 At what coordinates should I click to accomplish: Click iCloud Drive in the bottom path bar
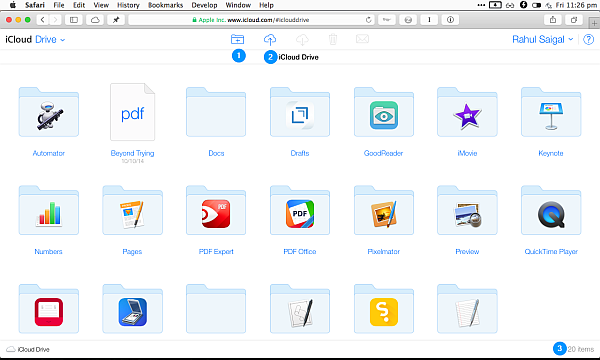(28, 349)
